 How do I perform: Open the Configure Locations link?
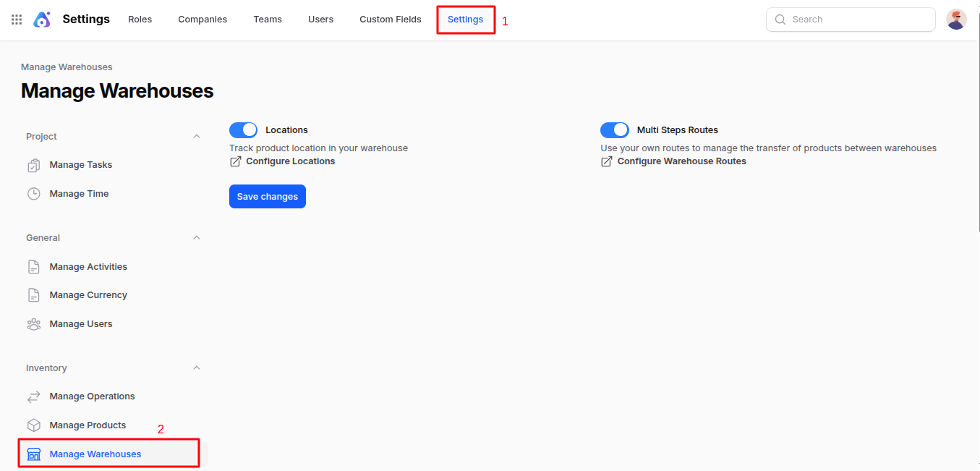(x=290, y=161)
